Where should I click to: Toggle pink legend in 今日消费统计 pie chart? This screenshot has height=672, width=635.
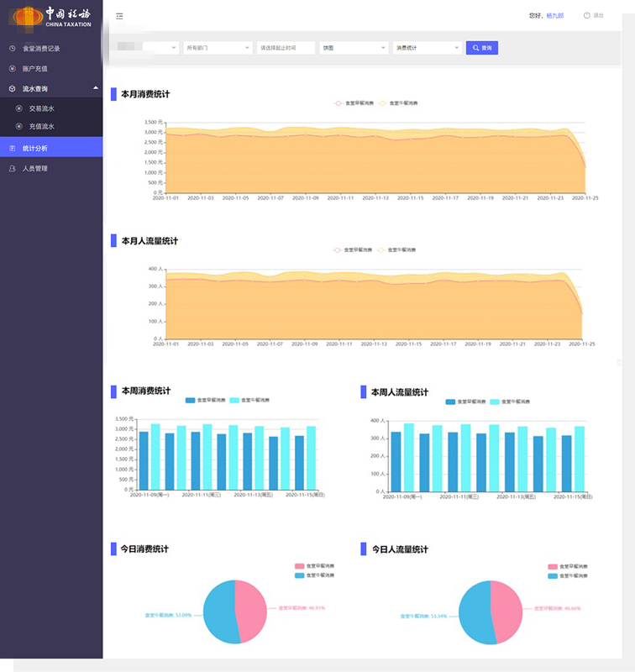[x=300, y=566]
